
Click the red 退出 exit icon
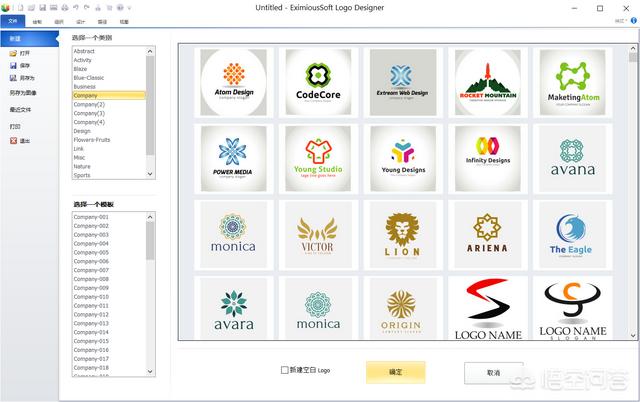tap(13, 141)
